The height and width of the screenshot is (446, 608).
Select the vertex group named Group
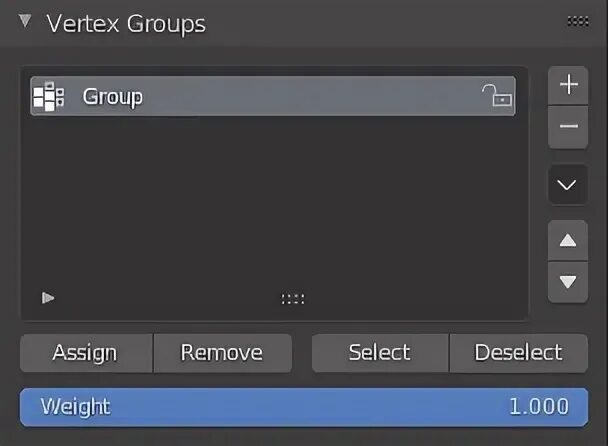pyautogui.click(x=273, y=96)
